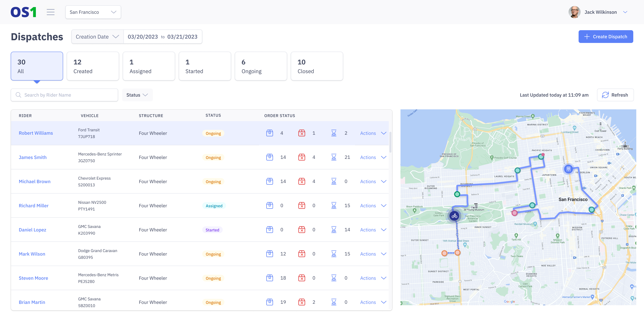Open the hamburger navigation menu
The height and width of the screenshot is (323, 644).
click(x=51, y=12)
